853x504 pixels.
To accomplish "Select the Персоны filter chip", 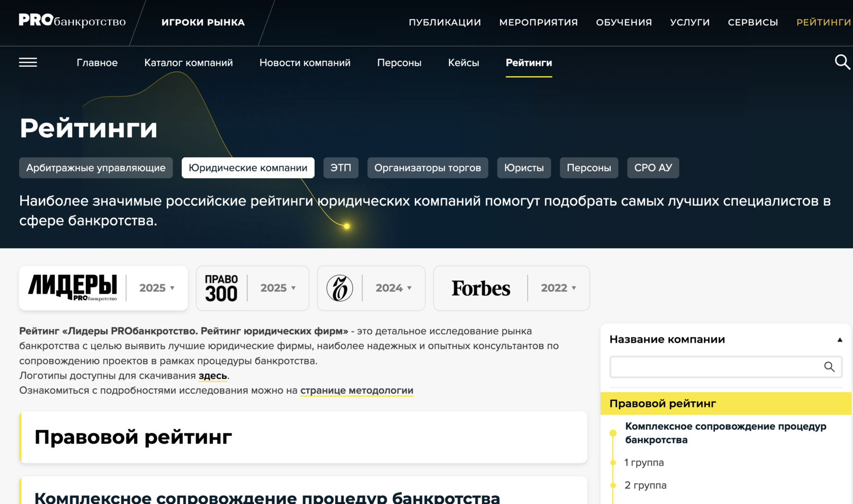I will pyautogui.click(x=589, y=167).
